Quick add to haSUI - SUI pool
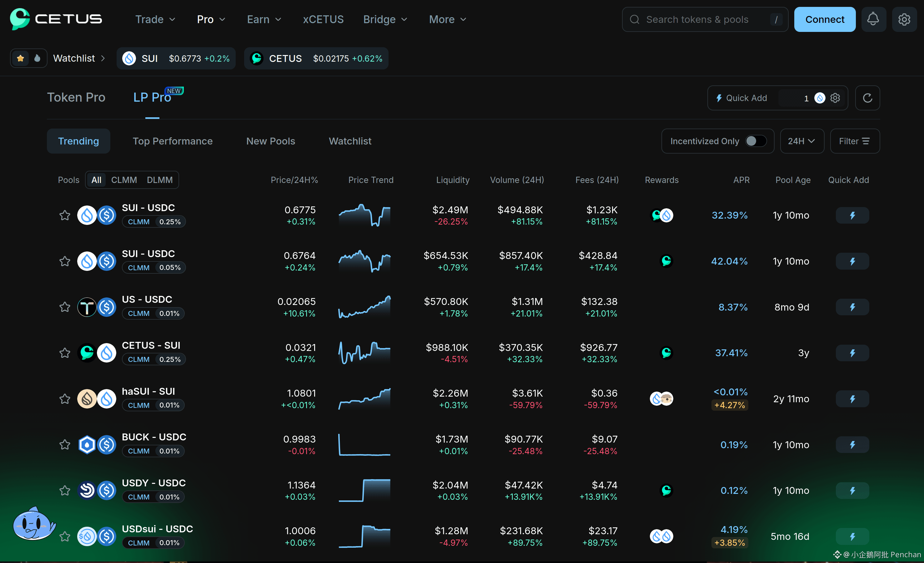The width and height of the screenshot is (924, 563). click(x=852, y=398)
